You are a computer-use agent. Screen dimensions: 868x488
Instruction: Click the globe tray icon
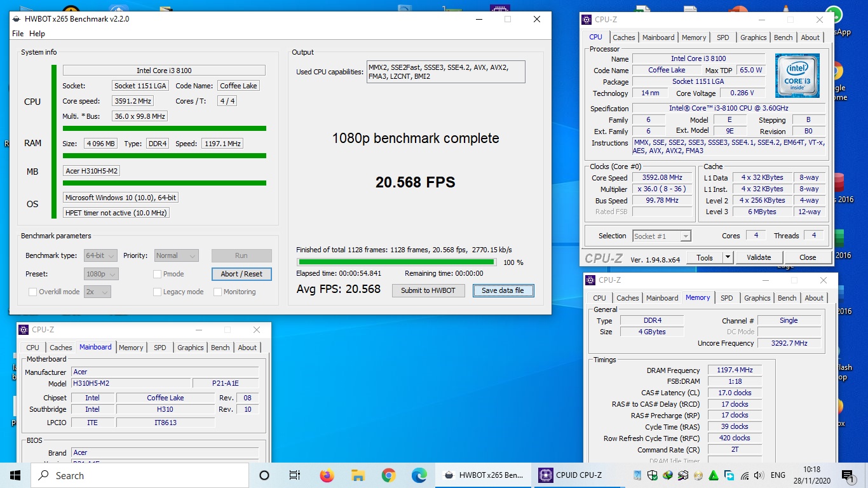[668, 475]
